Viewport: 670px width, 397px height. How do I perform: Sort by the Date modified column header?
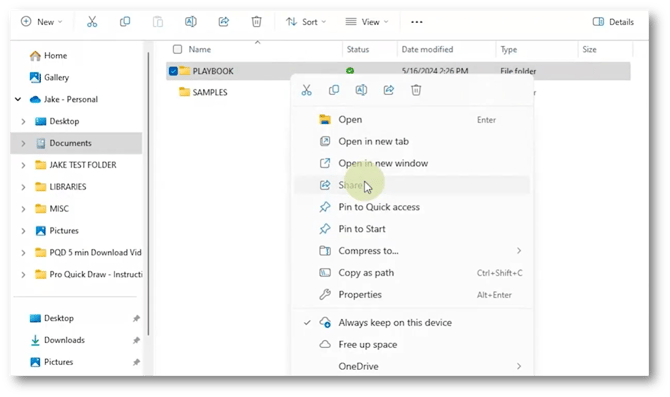[x=427, y=49]
